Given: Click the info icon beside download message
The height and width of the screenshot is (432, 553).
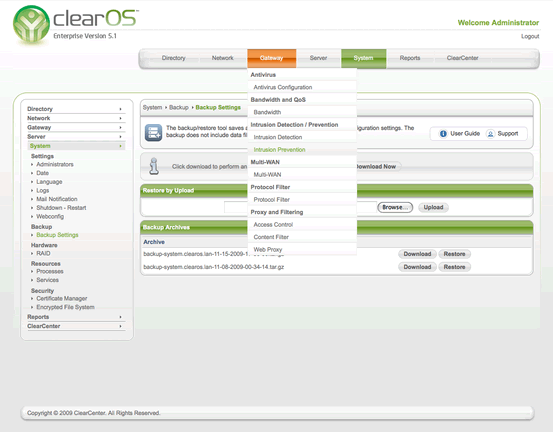Looking at the screenshot, I should coord(154,166).
